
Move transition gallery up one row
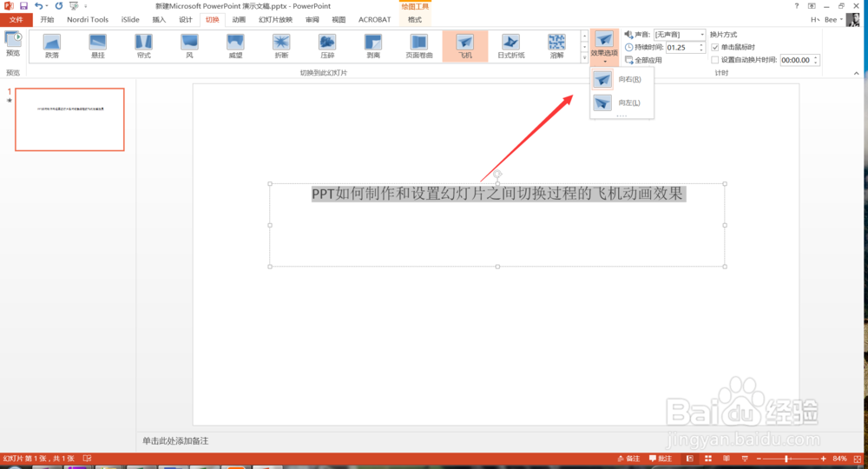coord(584,36)
